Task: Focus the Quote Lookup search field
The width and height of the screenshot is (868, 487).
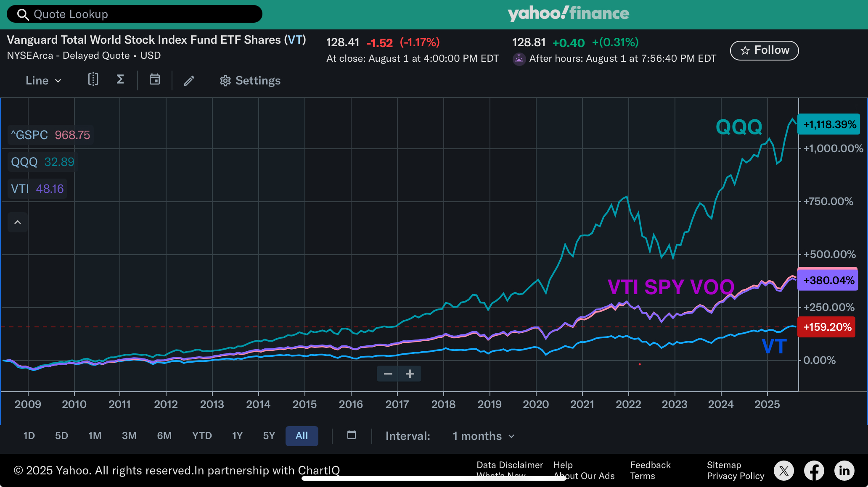Action: click(x=135, y=14)
